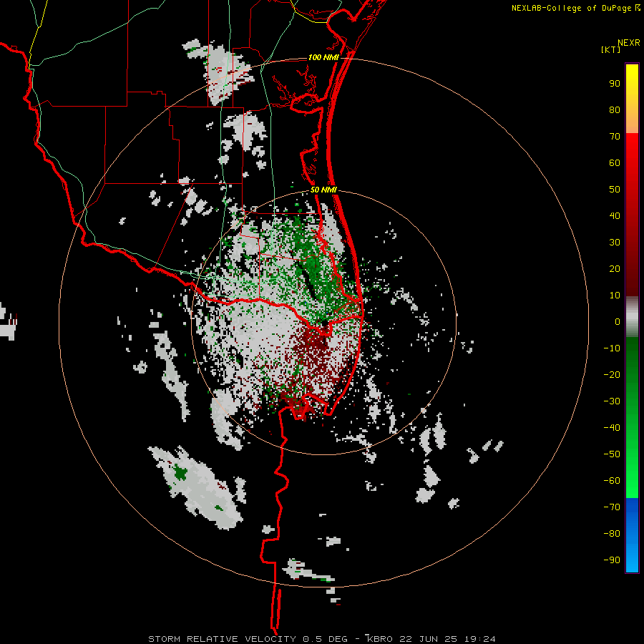Click the -70 value on the velocity scale
The image size is (644, 644).
tap(612, 507)
